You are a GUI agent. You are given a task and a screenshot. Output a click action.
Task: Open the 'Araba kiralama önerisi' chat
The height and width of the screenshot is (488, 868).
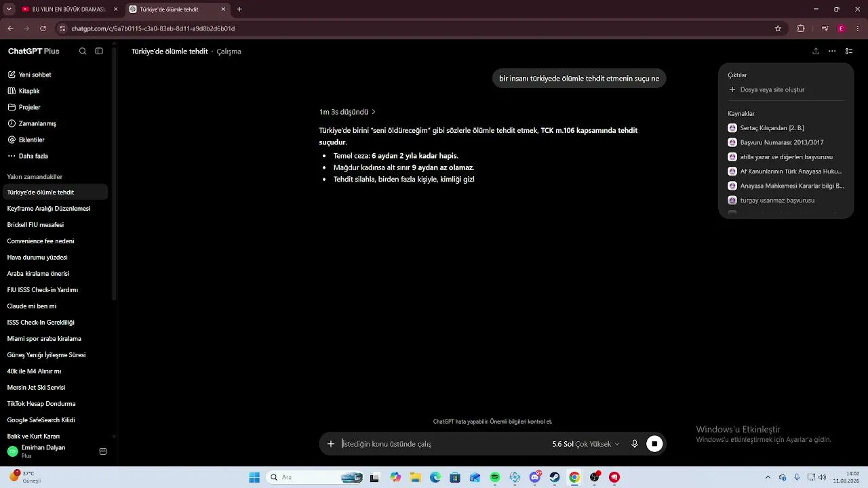[x=54, y=274]
